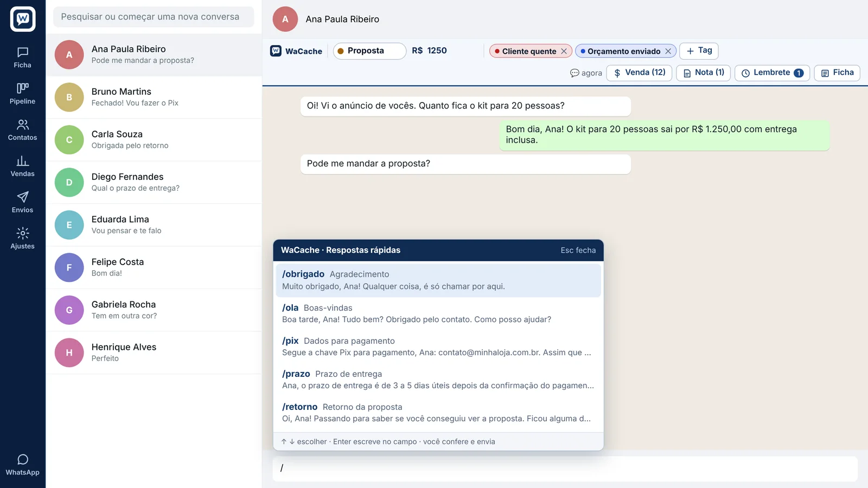This screenshot has height=488, width=868.
Task: Click Ana Paula Ribeiro's avatar in chat header
Action: point(285,19)
